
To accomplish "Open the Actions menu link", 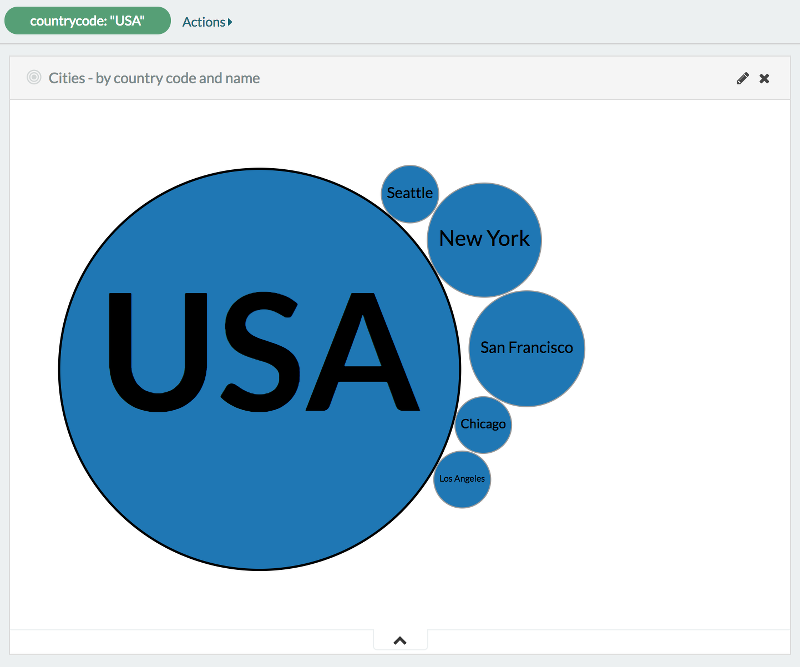I will [204, 22].
